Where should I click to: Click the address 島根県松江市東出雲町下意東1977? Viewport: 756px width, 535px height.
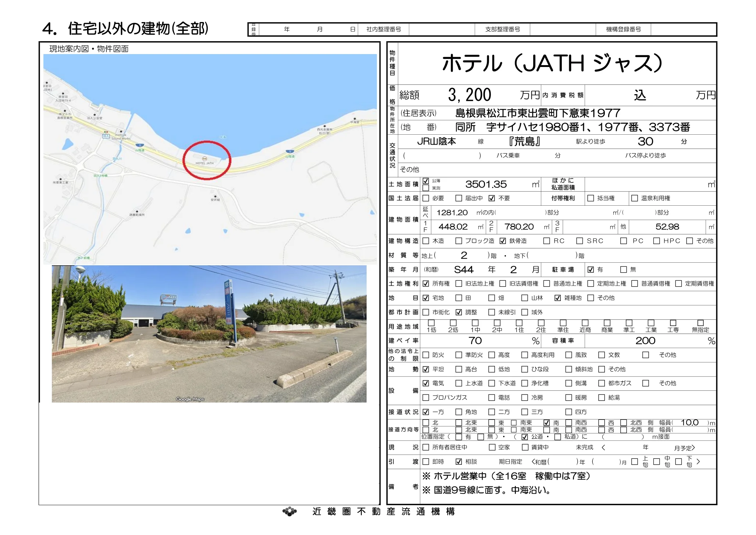pos(538,113)
